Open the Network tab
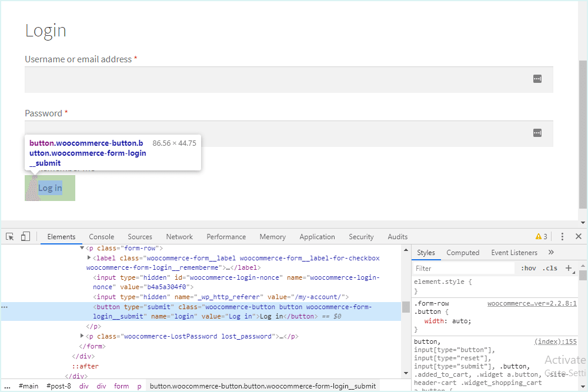 [x=179, y=237]
